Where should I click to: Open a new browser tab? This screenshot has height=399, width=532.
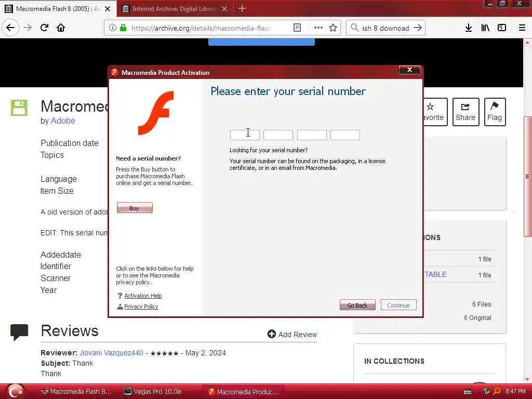[x=242, y=8]
